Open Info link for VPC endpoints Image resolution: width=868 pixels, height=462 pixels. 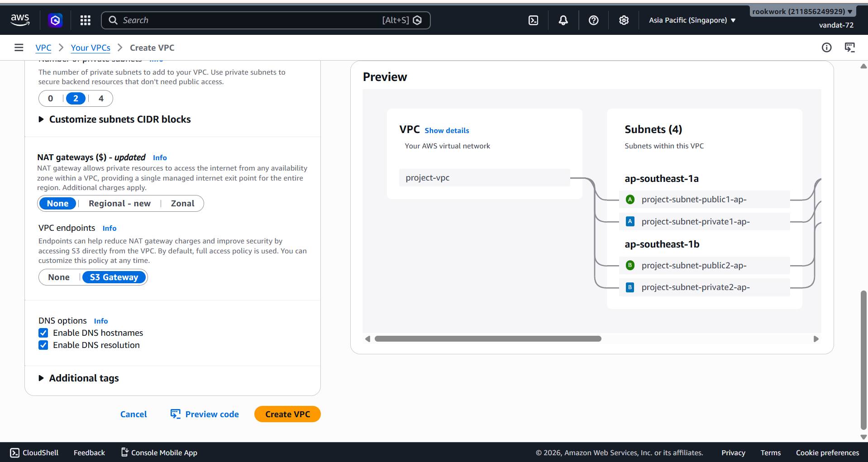tap(110, 228)
